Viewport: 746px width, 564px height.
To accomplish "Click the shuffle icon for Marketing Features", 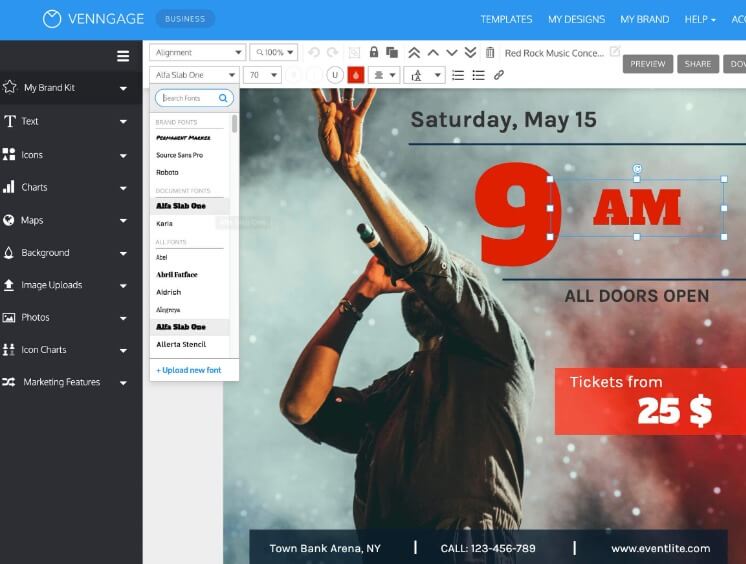I will (x=9, y=382).
